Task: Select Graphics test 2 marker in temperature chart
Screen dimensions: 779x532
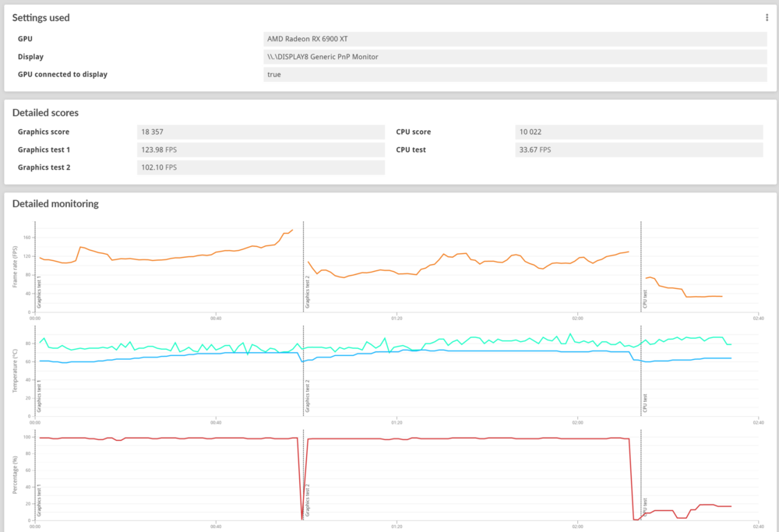Action: coord(308,395)
